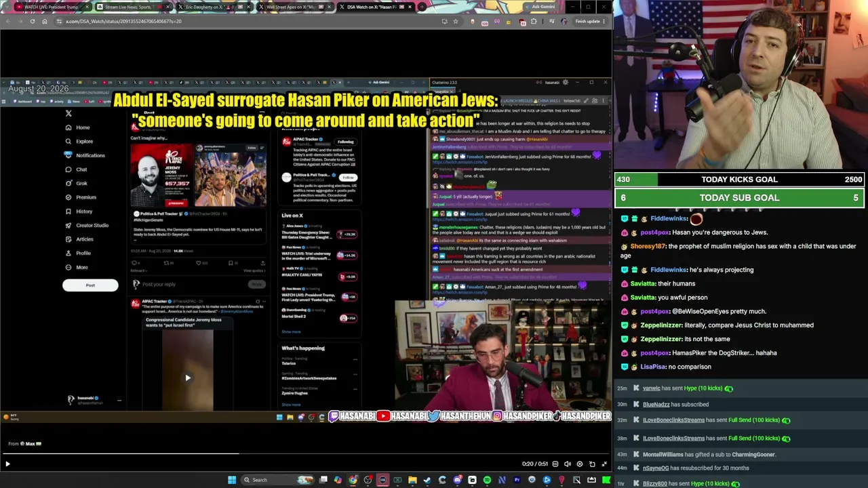Bookmark the tweet with the bookmark icon
The image size is (868, 488).
tap(231, 263)
